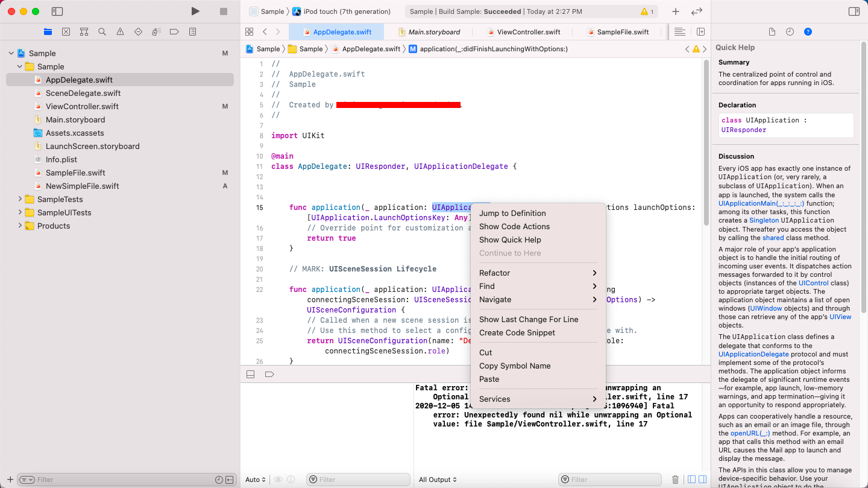Click the warning badge in activity bar
The height and width of the screenshot is (488, 868).
[x=647, y=11]
